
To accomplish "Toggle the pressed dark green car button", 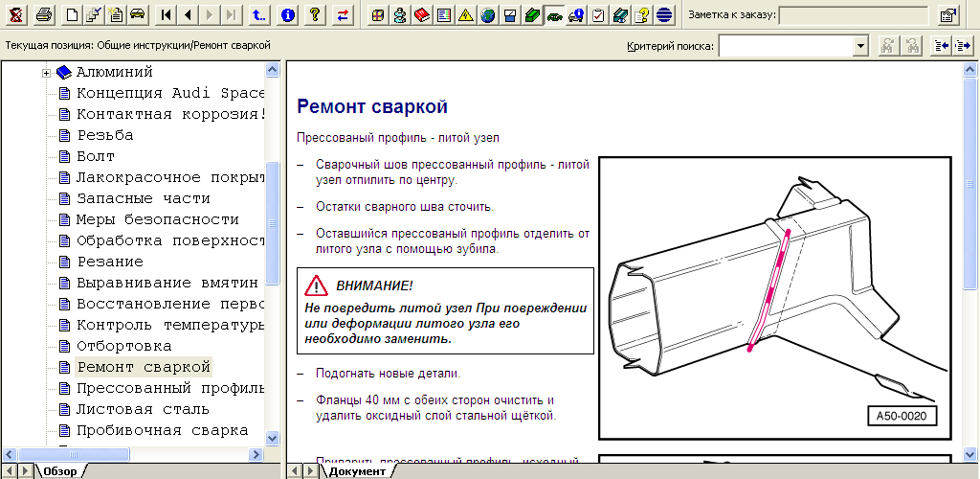I will click(x=554, y=14).
